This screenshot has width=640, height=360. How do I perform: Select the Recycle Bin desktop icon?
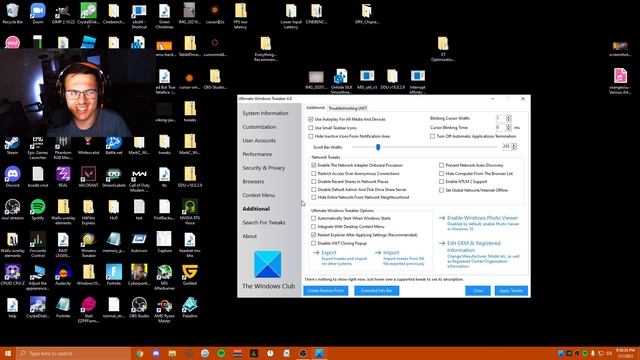click(12, 13)
